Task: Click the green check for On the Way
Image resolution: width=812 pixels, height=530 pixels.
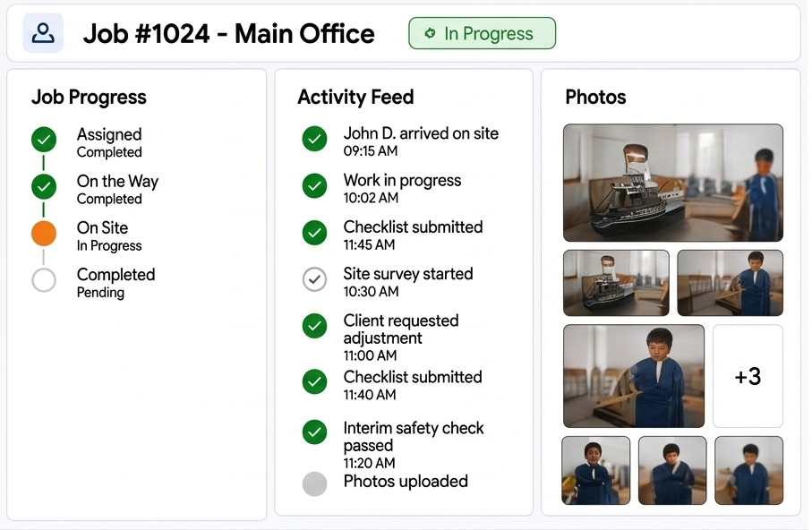Action: 44,186
